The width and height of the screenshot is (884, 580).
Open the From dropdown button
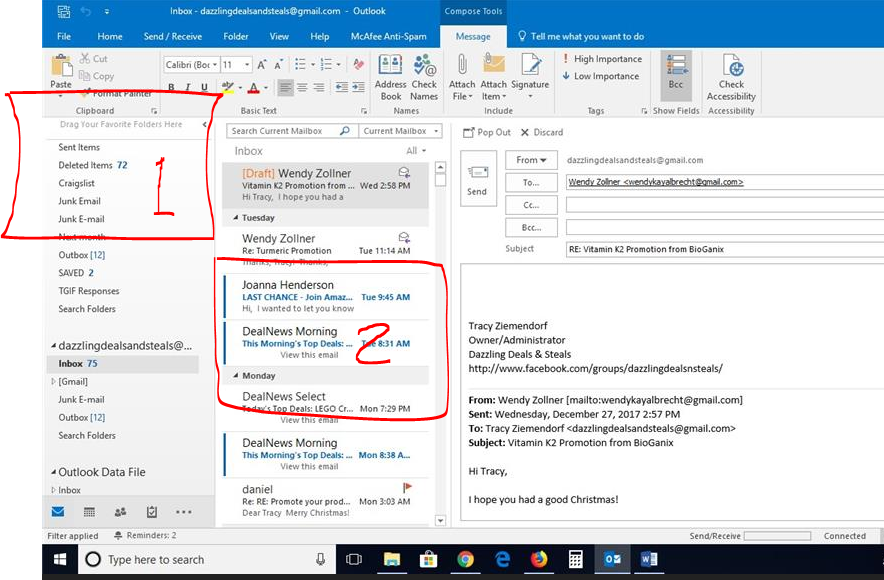(531, 160)
